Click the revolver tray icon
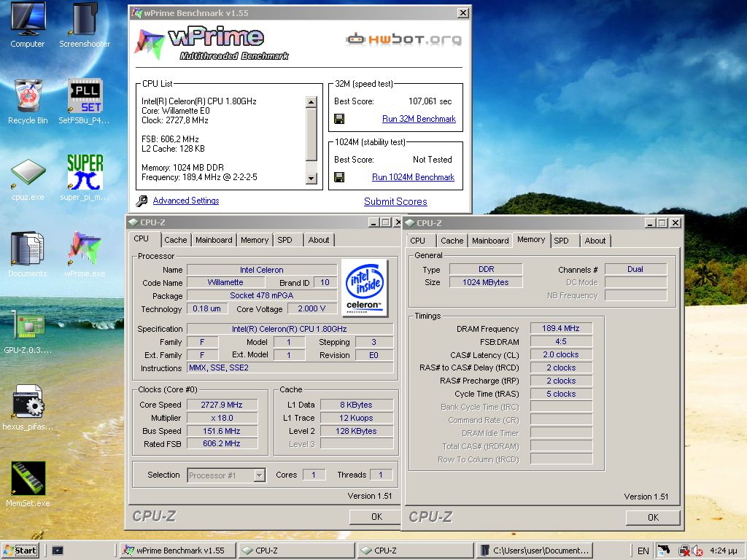 coord(664,551)
